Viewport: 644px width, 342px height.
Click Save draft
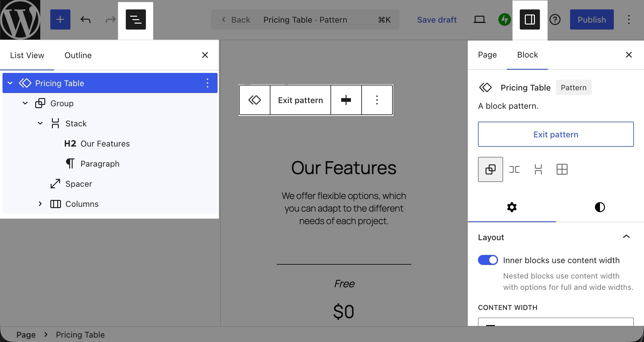click(x=437, y=20)
